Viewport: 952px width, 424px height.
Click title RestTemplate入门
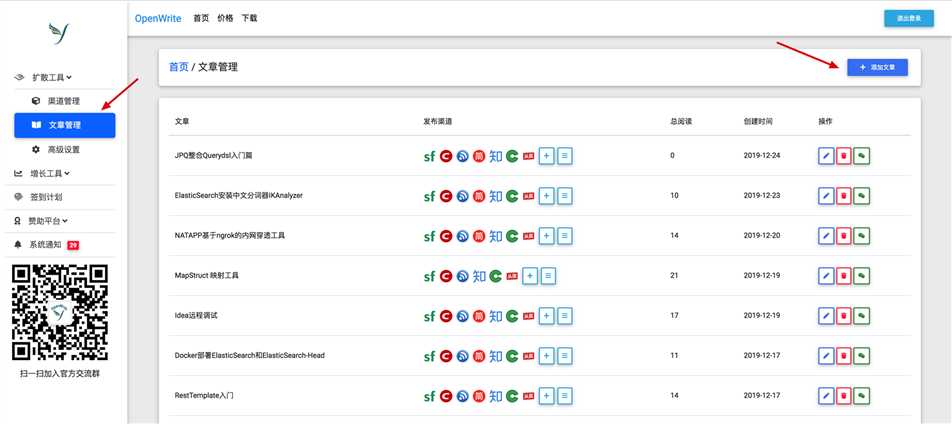204,395
